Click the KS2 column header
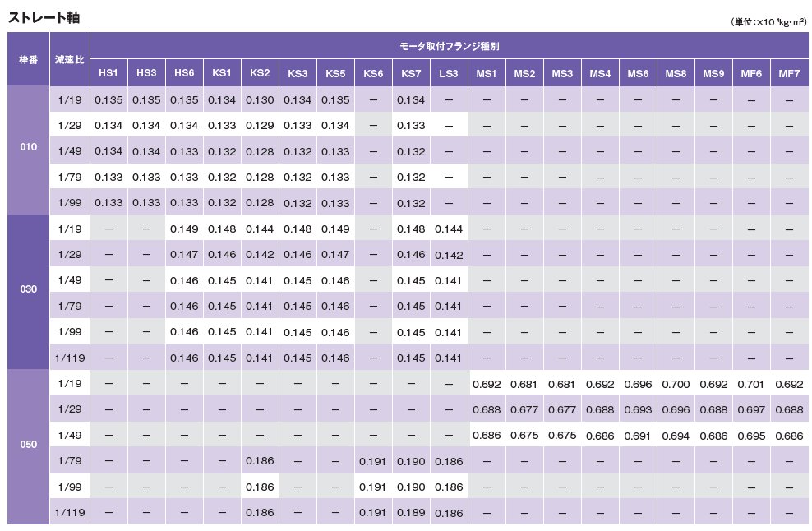Viewport: 812px width, 531px height. [261, 72]
